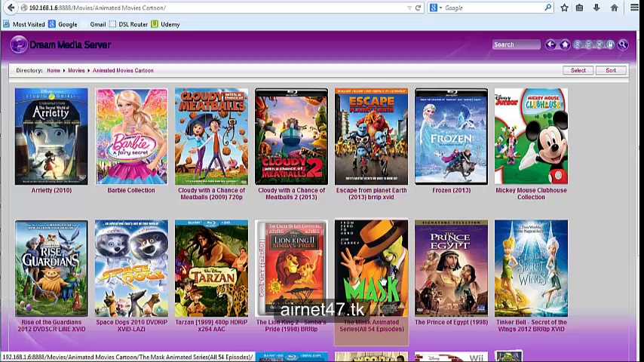Image resolution: width=644 pixels, height=362 pixels.
Task: Open Mickey Mouse Clubhouse poster
Action: (531, 136)
